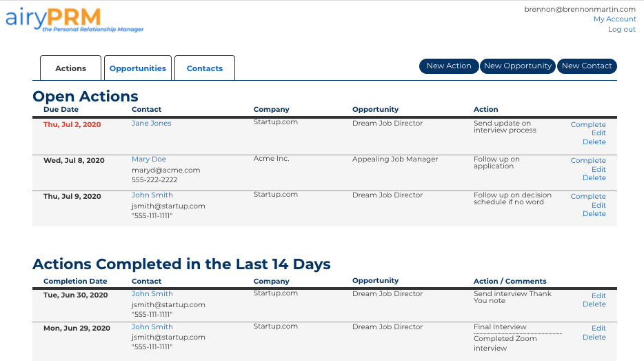
Task: Open the Contacts tab
Action: point(205,68)
